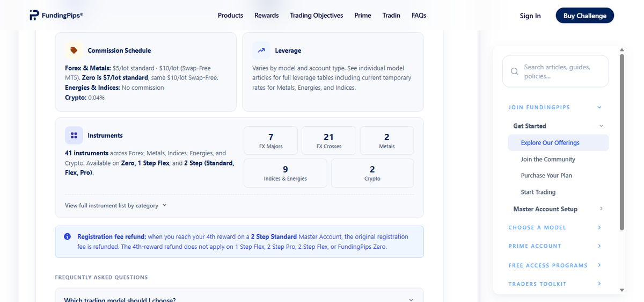
Task: Click the 9 Indices & Energies tile
Action: pyautogui.click(x=286, y=173)
